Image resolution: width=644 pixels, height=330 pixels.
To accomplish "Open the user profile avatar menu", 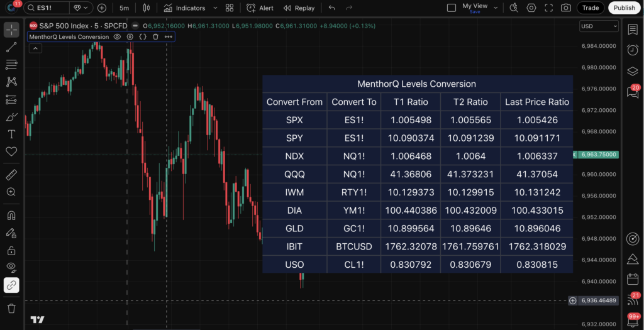I will click(x=11, y=8).
